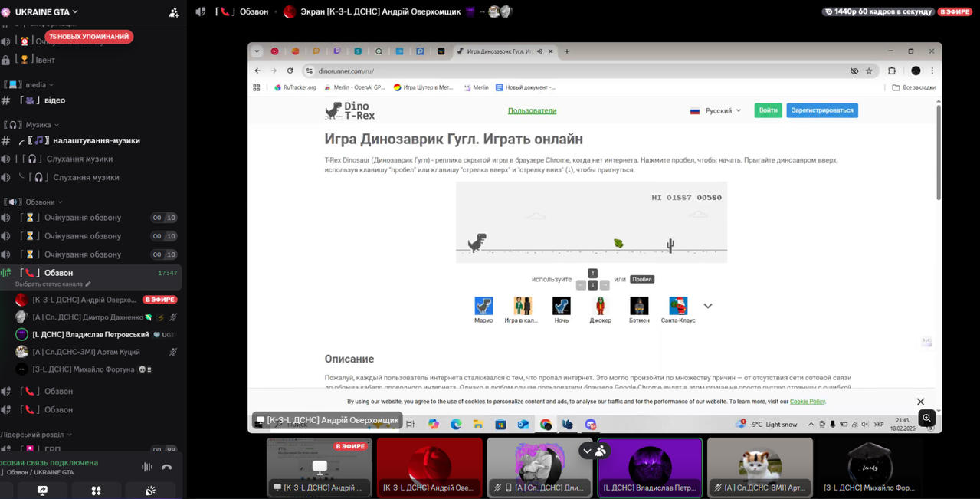Open the RuTracker.org bookmark
This screenshot has height=499, width=980.
[295, 88]
